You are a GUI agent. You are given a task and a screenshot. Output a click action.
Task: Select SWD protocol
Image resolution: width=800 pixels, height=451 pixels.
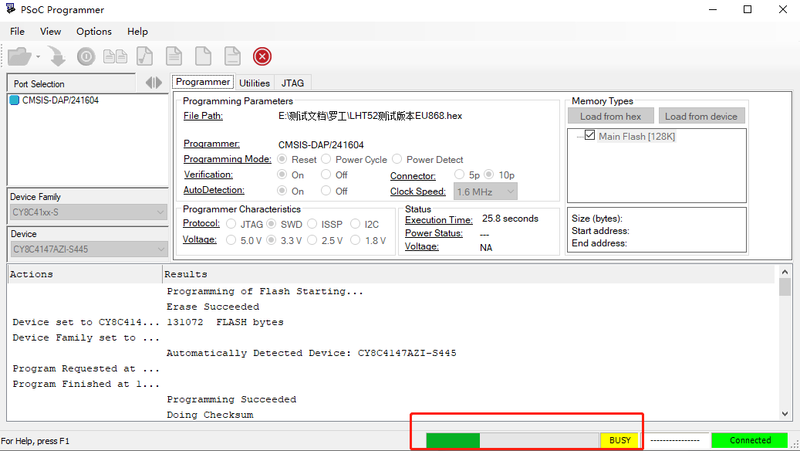coord(271,224)
